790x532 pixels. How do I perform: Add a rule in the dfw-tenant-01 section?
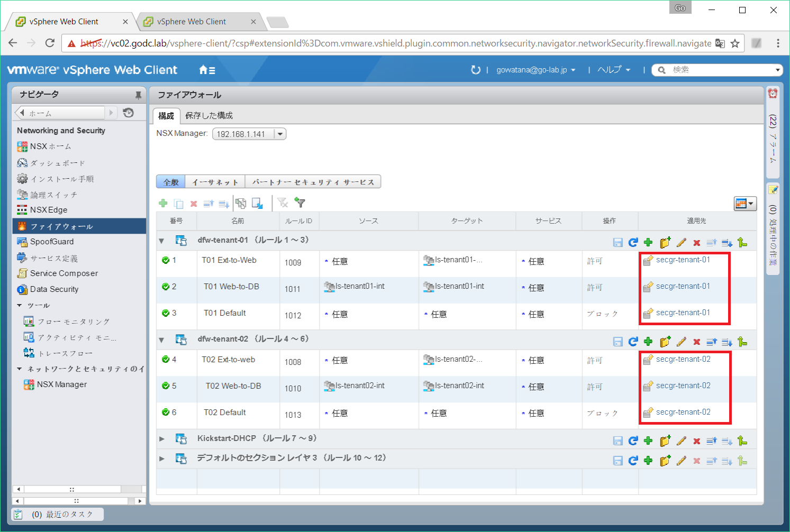(648, 243)
